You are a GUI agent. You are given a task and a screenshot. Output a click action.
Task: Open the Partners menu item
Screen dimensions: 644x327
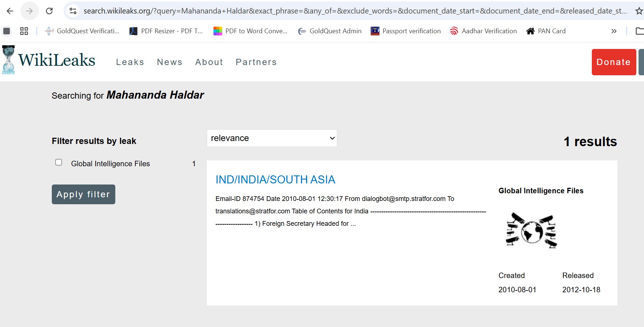click(256, 62)
